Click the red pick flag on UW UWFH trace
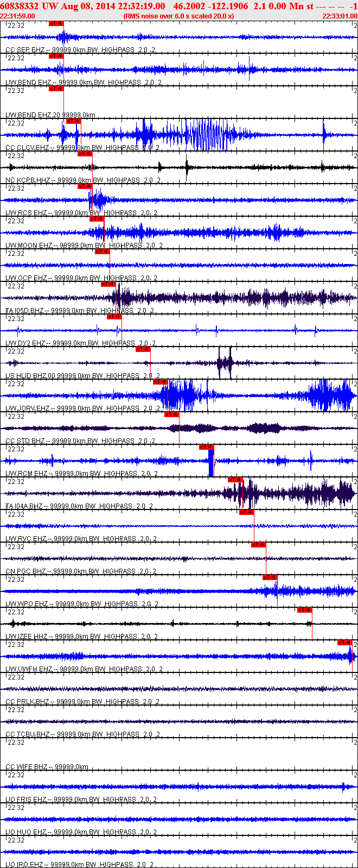The image size is (358, 868). [345, 643]
